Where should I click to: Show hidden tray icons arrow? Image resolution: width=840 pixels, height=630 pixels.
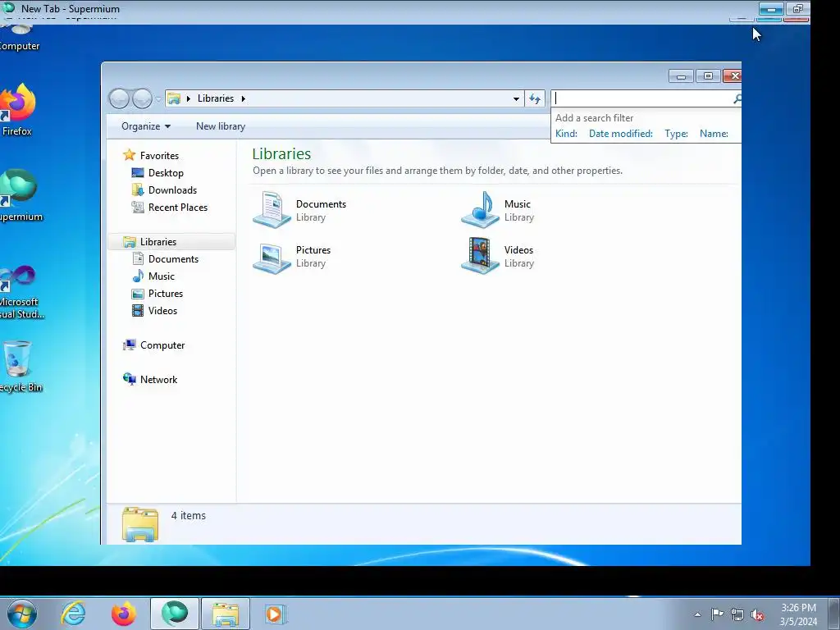coord(697,614)
